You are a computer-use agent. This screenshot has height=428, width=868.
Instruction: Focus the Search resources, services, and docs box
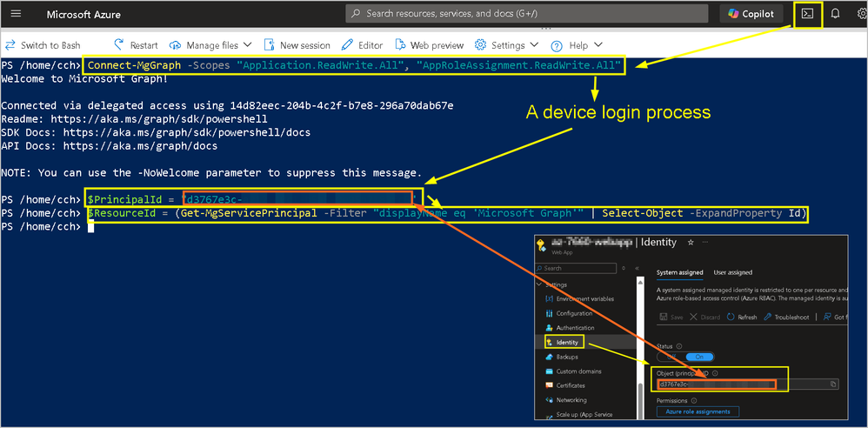[x=526, y=13]
